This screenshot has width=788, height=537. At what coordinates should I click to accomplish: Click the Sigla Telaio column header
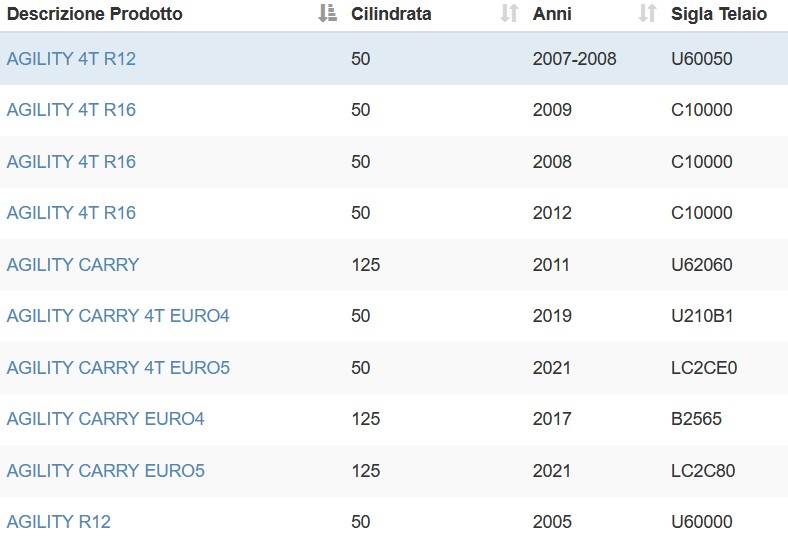pyautogui.click(x=719, y=14)
